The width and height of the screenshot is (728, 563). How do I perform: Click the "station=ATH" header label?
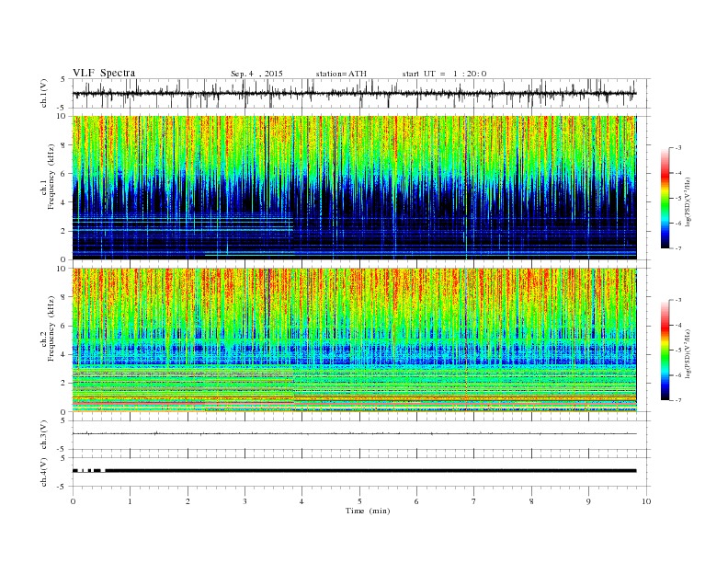tap(341, 74)
